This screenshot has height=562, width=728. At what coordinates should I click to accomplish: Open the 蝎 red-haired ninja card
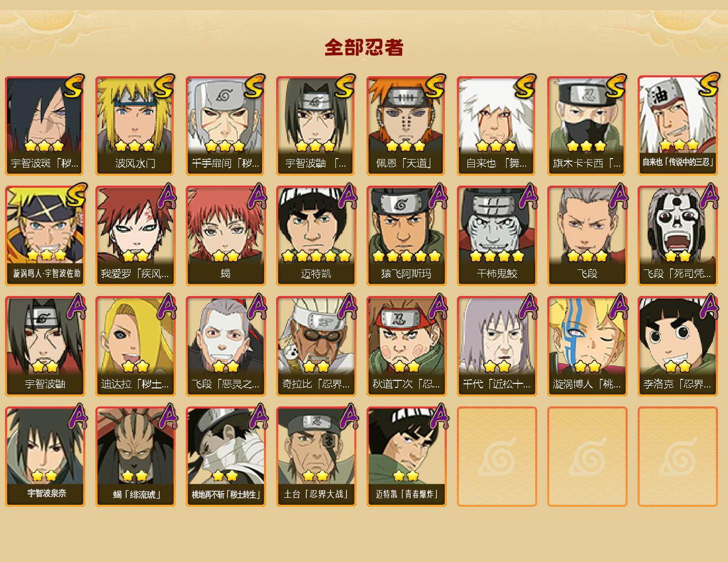(225, 236)
